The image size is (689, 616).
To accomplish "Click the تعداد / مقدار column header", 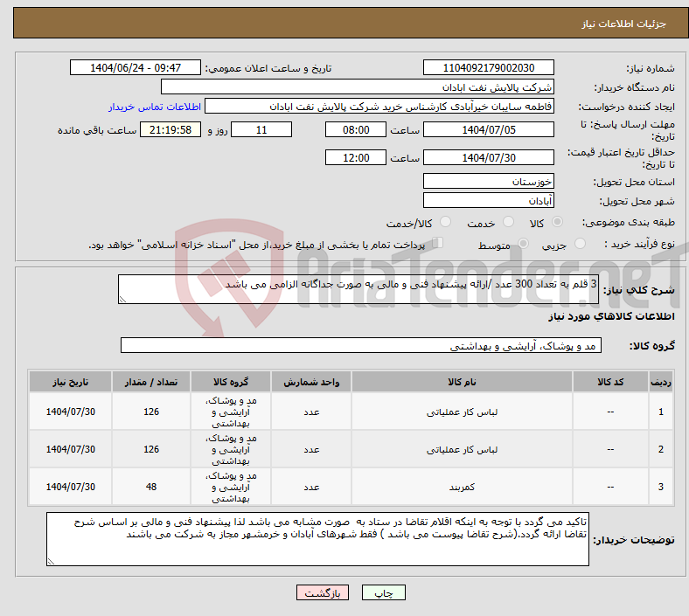I will point(151,382).
